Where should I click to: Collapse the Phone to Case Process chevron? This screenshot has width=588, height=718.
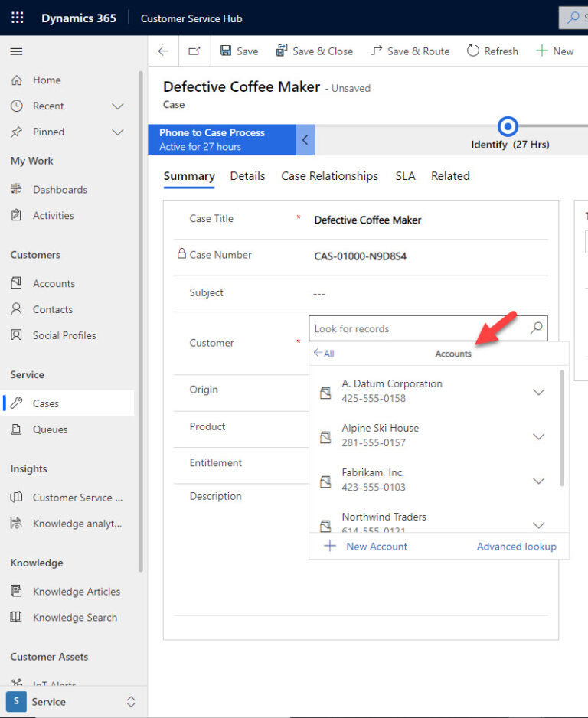pos(305,139)
